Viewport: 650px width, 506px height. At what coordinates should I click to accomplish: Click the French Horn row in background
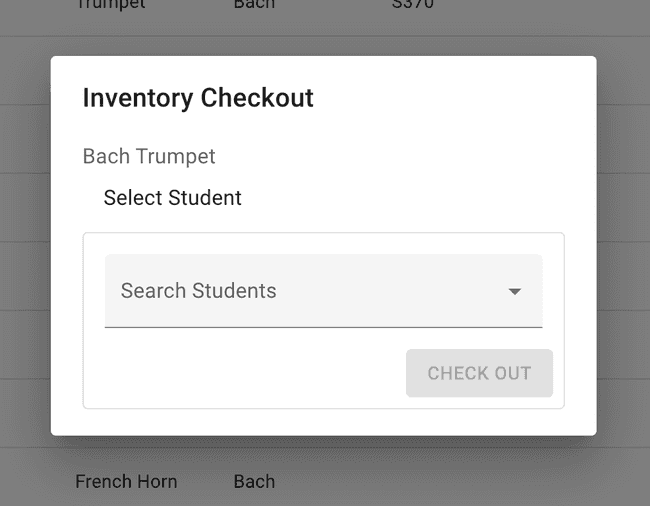(x=126, y=482)
